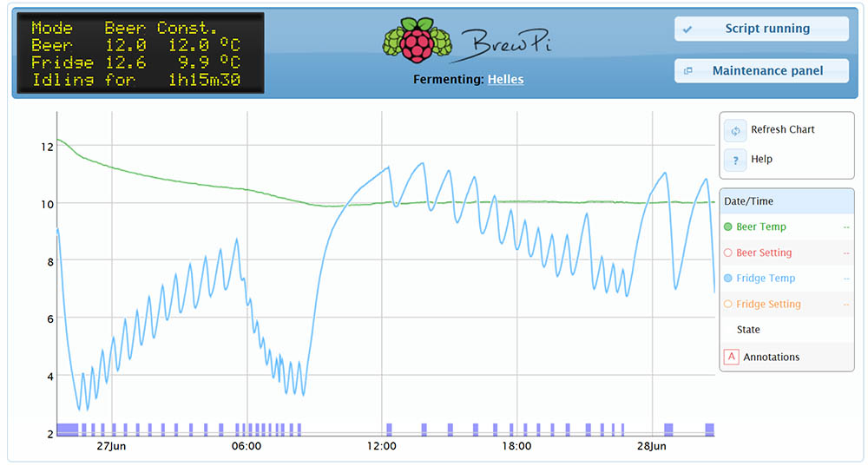Toggle the orange Fridge Setting circle
Viewport: 868px width, 466px height.
[728, 305]
